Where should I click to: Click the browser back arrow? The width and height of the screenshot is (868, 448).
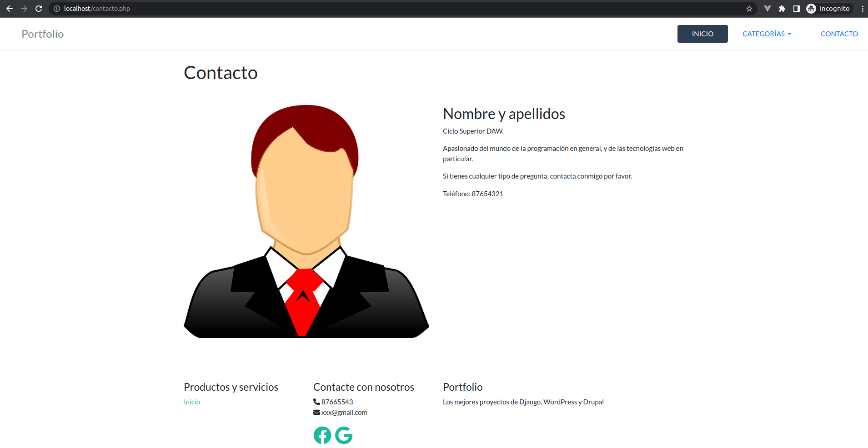point(10,9)
